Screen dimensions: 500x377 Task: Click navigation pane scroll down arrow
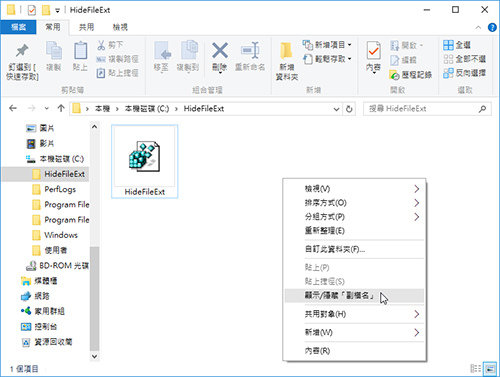pyautogui.click(x=94, y=356)
